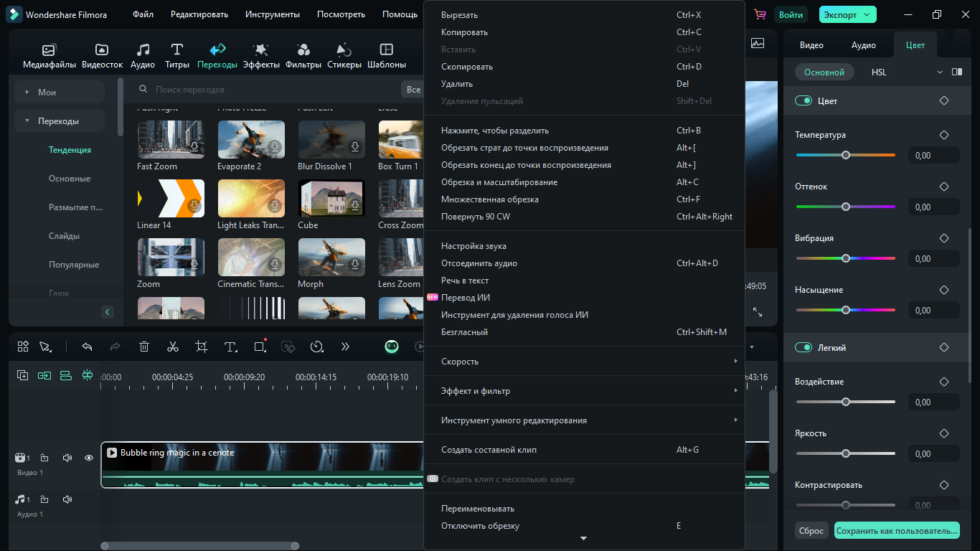Screen dimensions: 980x551
Task: Click the Вибрация value field
Action: [934, 259]
